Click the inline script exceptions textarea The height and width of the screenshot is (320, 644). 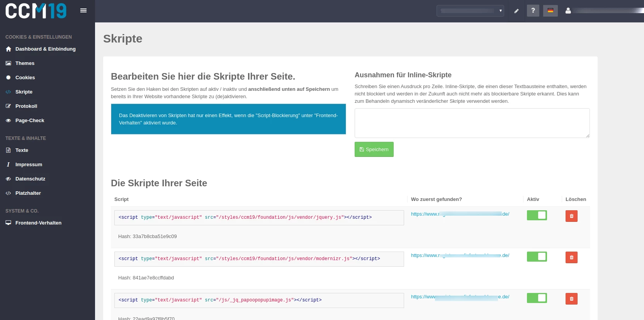472,123
